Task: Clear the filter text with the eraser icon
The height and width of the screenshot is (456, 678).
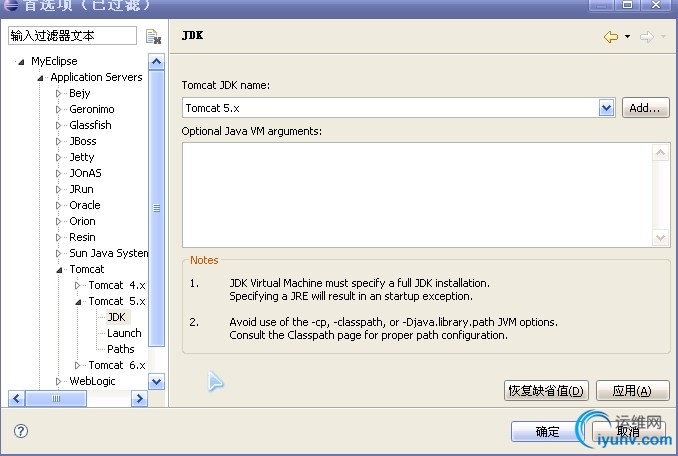Action: coord(153,37)
